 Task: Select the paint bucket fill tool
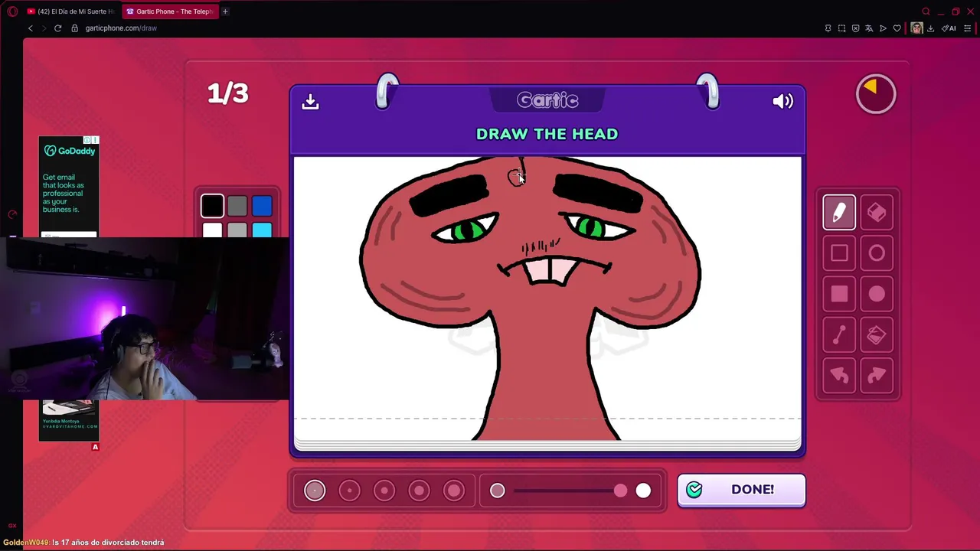pyautogui.click(x=877, y=334)
